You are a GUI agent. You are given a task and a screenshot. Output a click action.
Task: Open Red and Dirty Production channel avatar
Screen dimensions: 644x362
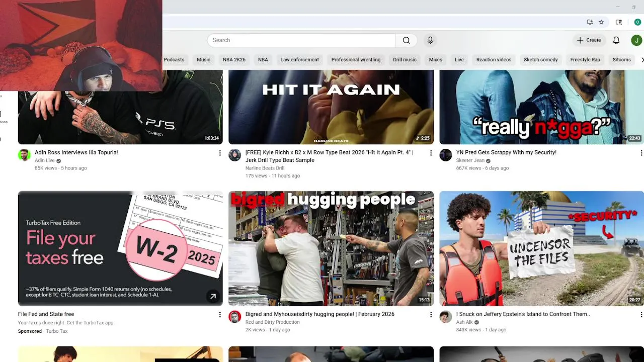(235, 317)
